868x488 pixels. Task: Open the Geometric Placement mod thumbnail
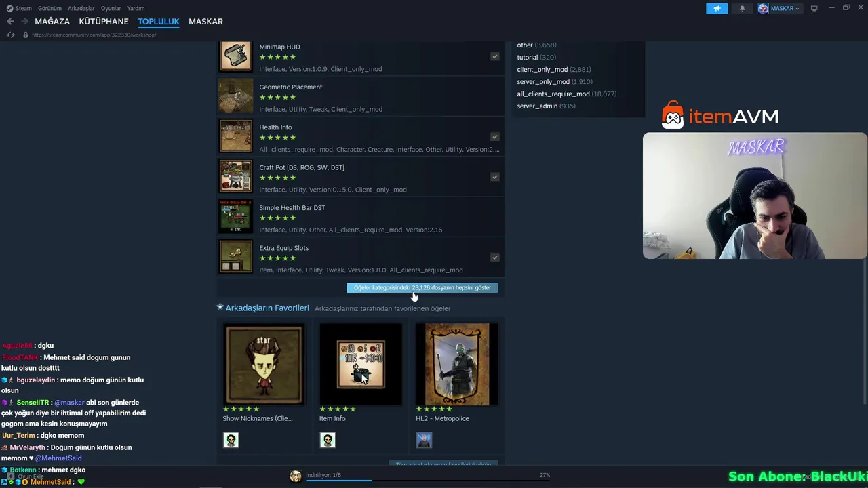[x=235, y=96]
